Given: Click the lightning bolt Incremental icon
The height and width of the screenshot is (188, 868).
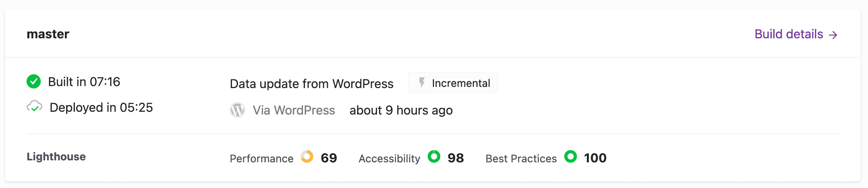Looking at the screenshot, I should point(422,83).
